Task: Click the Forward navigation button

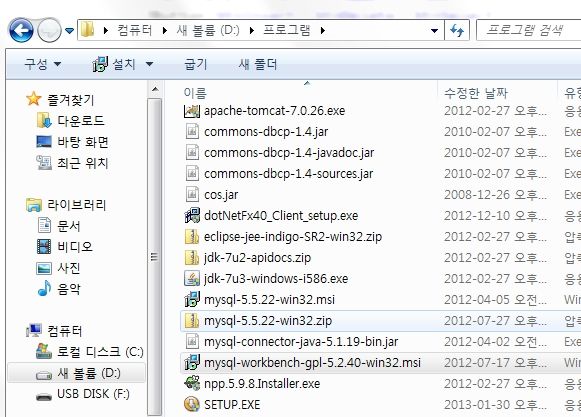Action: coord(49,30)
